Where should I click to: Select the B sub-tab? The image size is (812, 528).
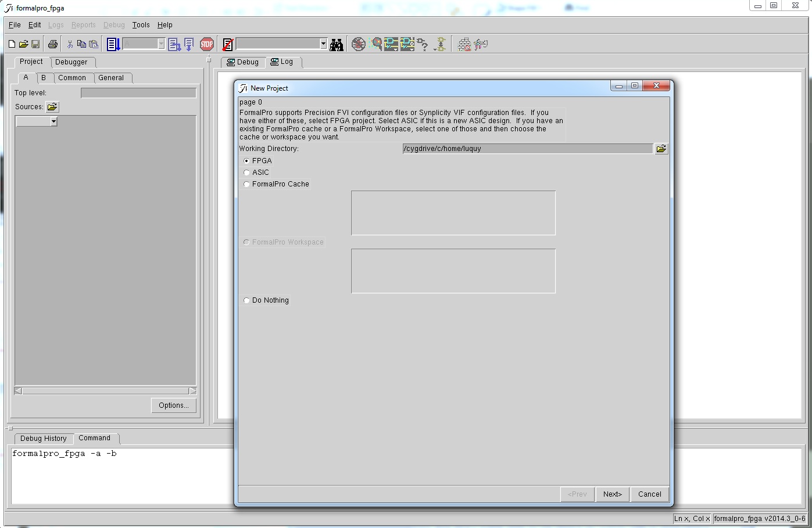[x=44, y=78]
